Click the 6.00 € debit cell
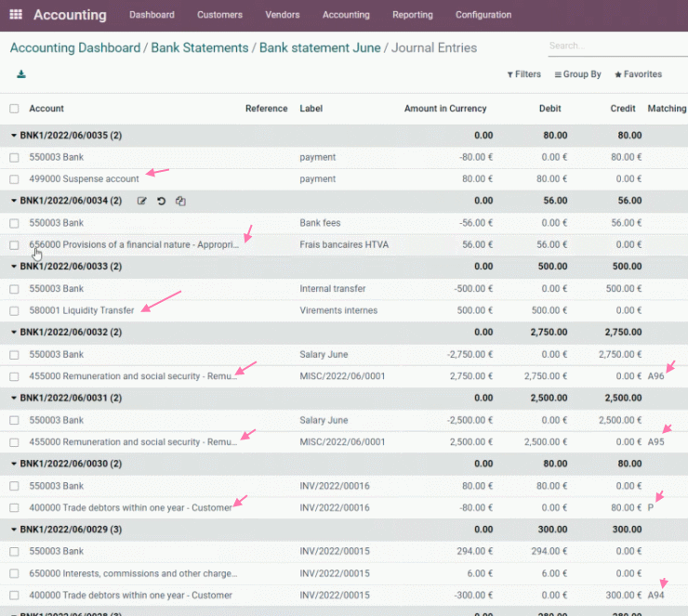Image resolution: width=688 pixels, height=616 pixels. pyautogui.click(x=555, y=573)
